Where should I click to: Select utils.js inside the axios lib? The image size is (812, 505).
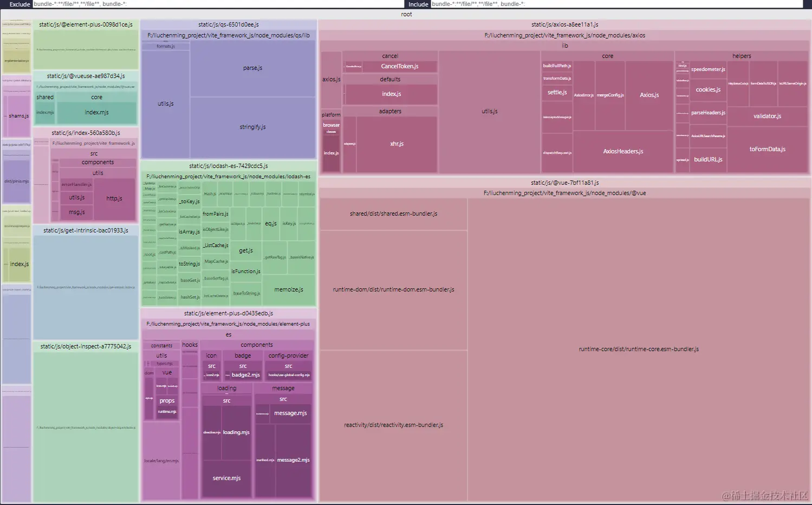pos(489,112)
